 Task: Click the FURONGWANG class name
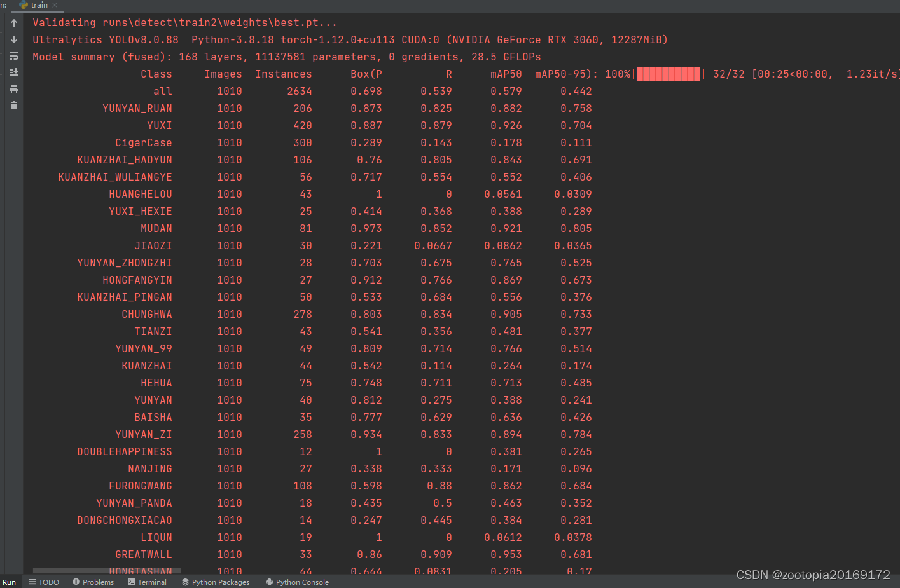(x=141, y=486)
